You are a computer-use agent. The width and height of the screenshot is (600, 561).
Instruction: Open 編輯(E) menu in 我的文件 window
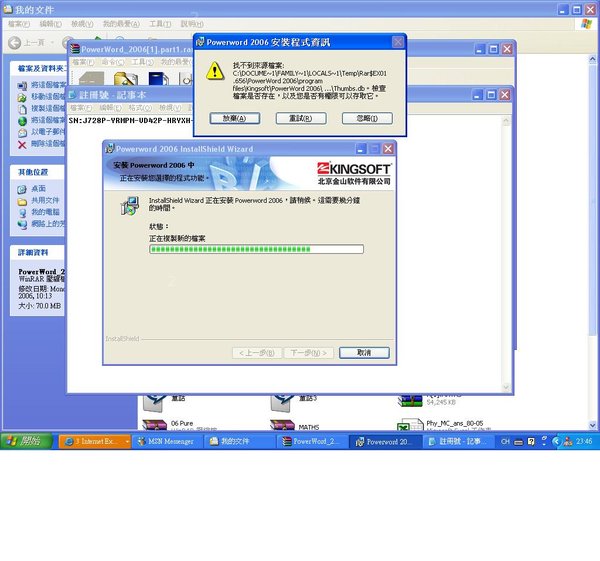(51, 24)
